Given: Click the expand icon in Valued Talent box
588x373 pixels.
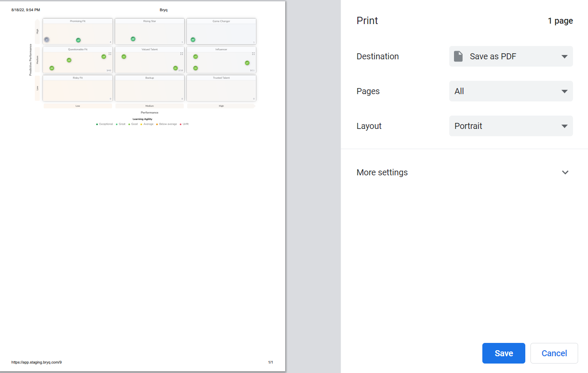Looking at the screenshot, I should coord(182,54).
